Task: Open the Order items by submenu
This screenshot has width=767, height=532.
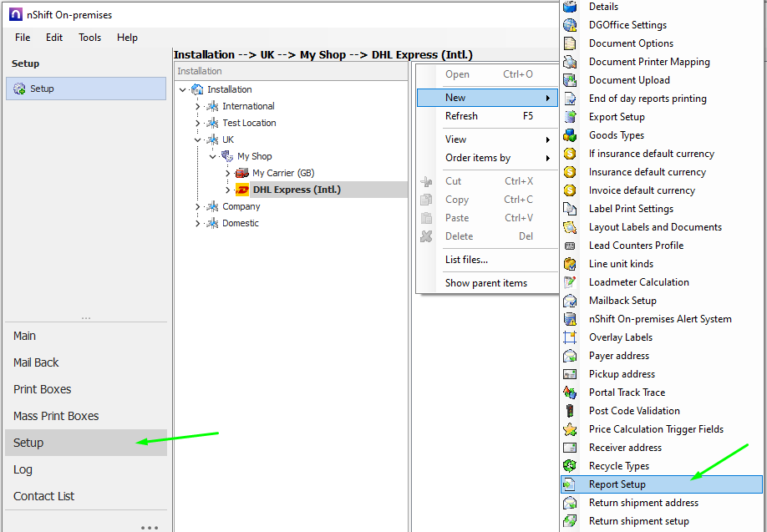Action: tap(487, 158)
